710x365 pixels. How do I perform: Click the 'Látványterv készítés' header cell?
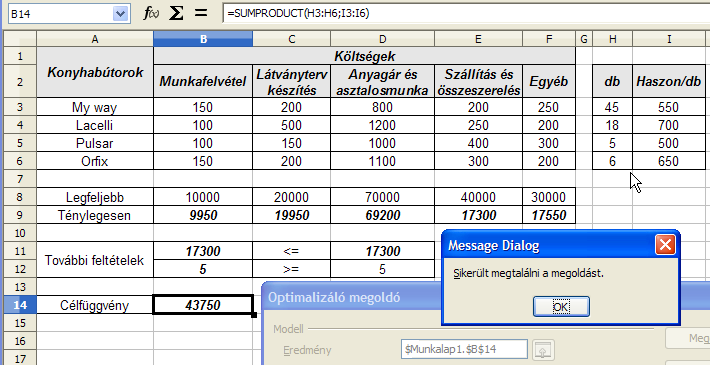pyautogui.click(x=292, y=81)
